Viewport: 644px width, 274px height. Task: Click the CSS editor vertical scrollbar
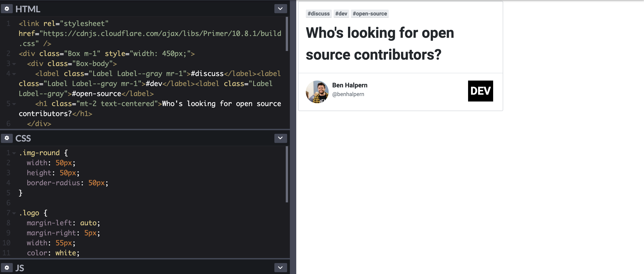(287, 174)
